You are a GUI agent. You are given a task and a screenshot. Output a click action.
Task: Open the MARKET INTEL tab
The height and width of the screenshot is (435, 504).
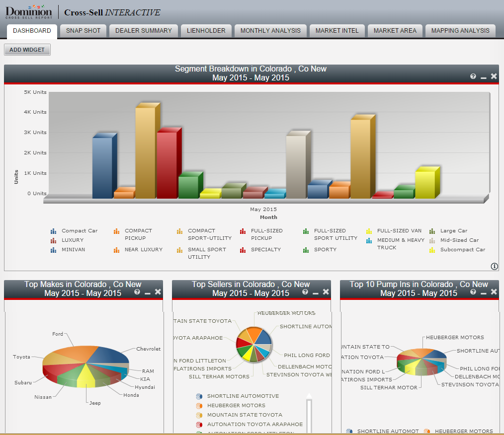tap(337, 31)
